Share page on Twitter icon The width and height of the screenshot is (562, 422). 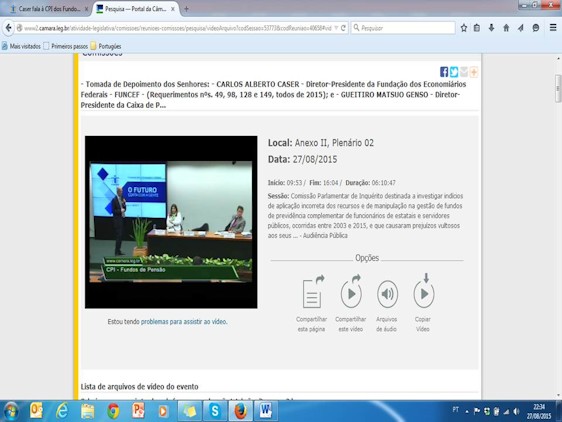454,72
